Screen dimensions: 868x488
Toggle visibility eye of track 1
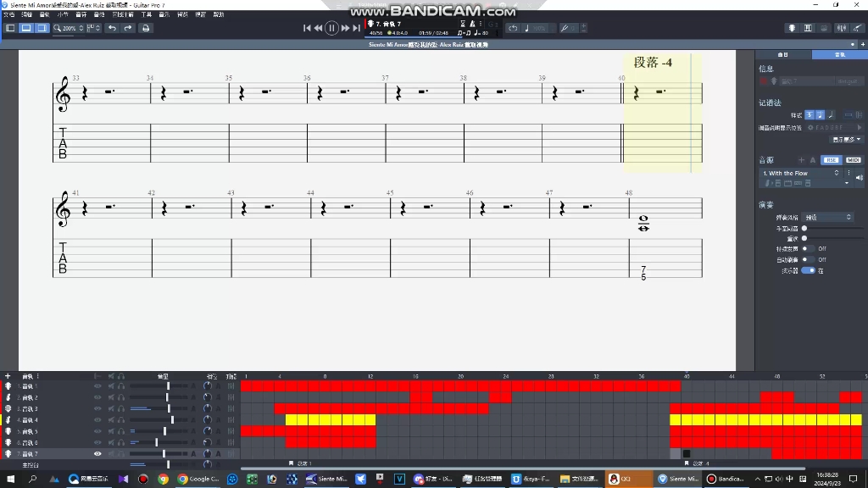97,386
